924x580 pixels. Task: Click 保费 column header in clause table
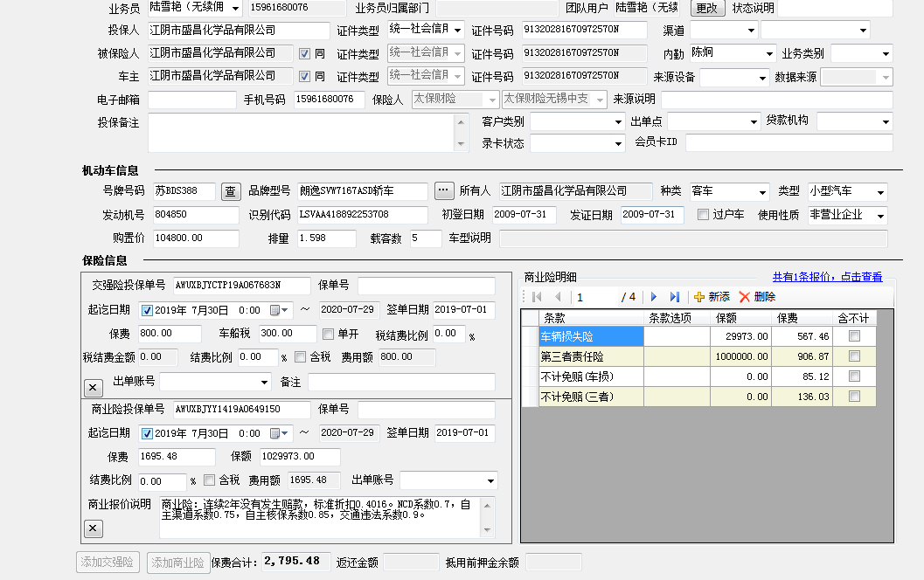802,318
